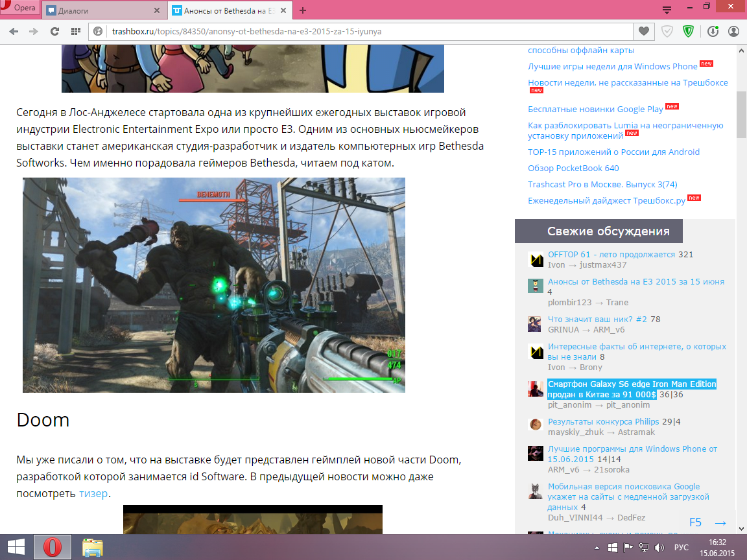Switch input language РУС indicator
The height and width of the screenshot is (560, 747).
coord(682,548)
